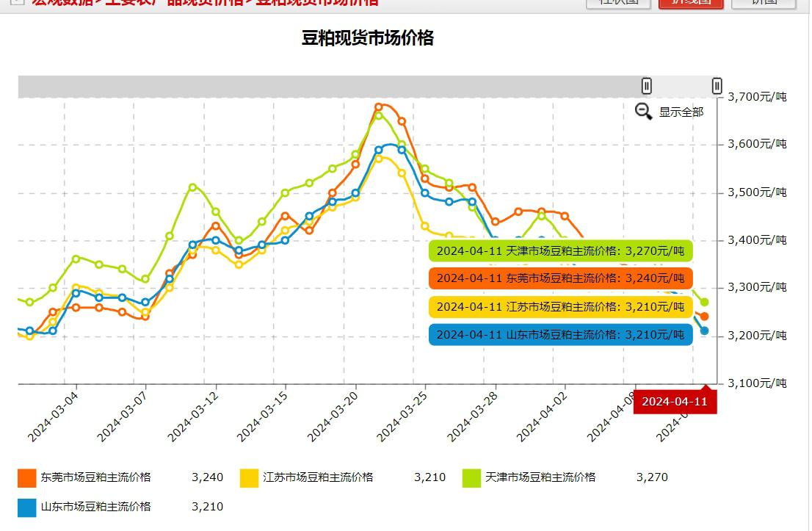This screenshot has height=531, width=812.
Task: Grab the right range slider handle
Action: click(717, 86)
